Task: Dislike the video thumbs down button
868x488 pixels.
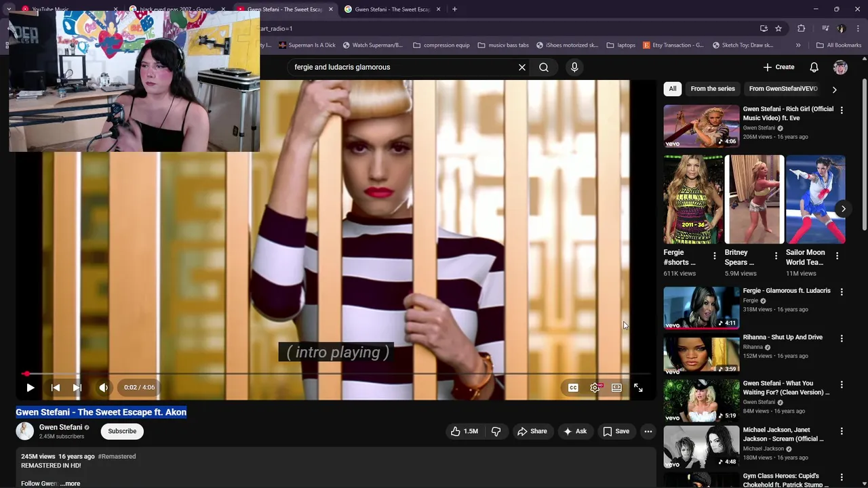Action: pyautogui.click(x=496, y=431)
